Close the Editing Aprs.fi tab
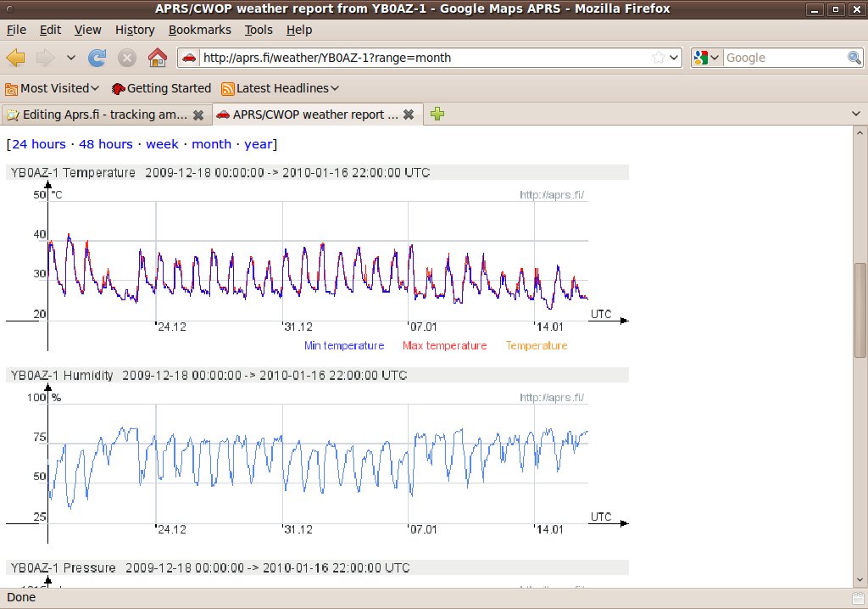 click(x=198, y=115)
